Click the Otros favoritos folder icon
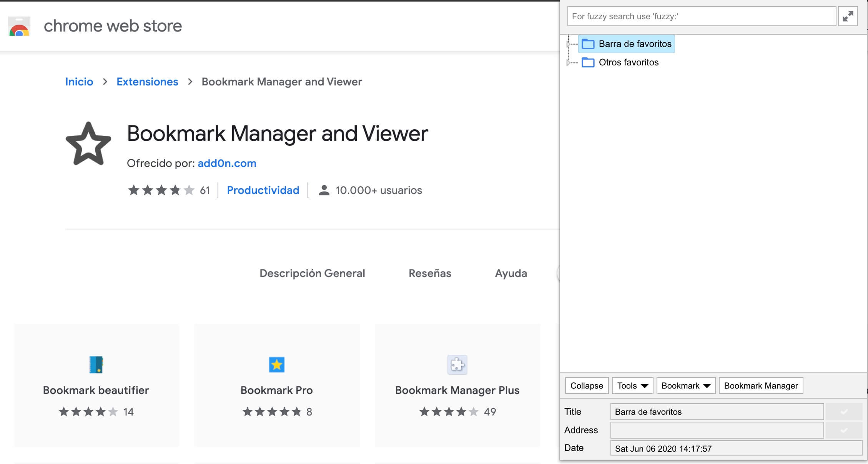The height and width of the screenshot is (464, 868). [588, 62]
